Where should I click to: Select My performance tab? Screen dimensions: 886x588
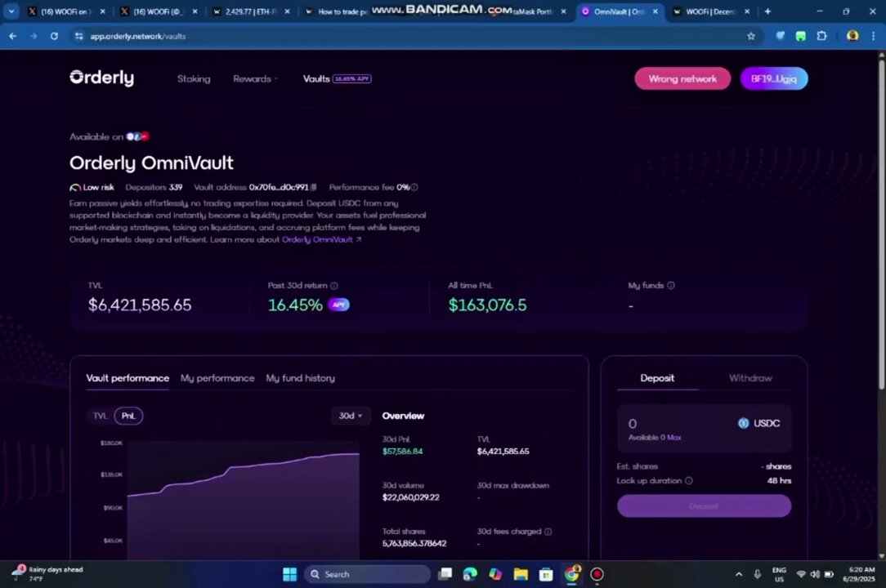point(217,378)
